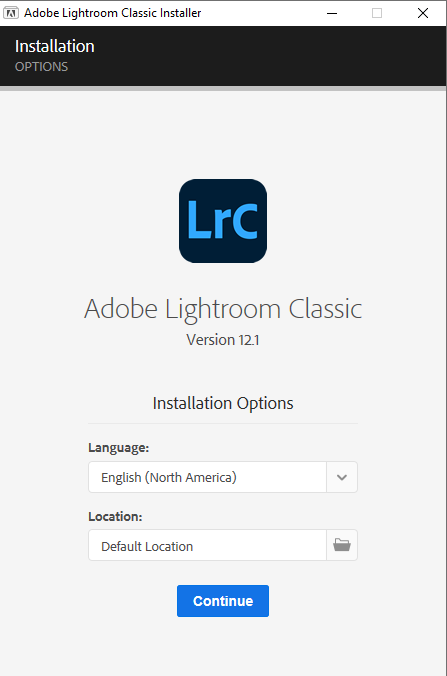The width and height of the screenshot is (447, 676).
Task: Open the Default Location field
Action: [207, 545]
